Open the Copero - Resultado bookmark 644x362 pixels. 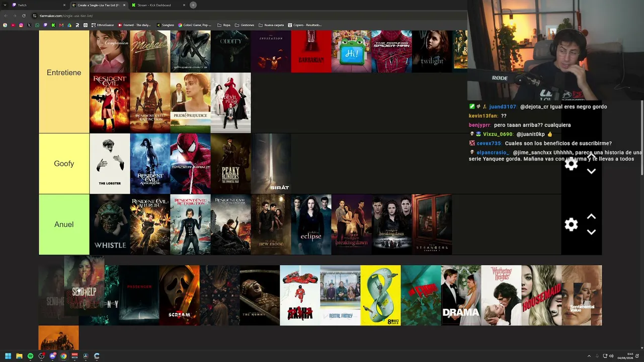coord(305,25)
